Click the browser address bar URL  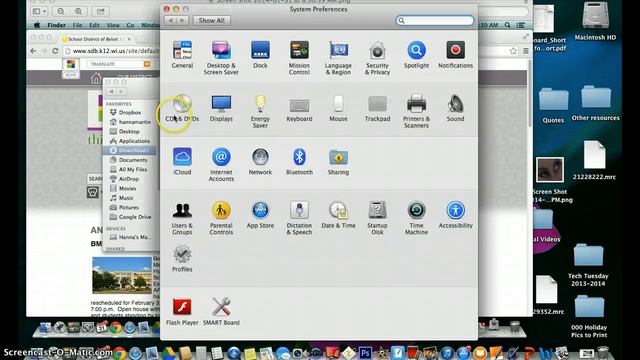coord(115,51)
